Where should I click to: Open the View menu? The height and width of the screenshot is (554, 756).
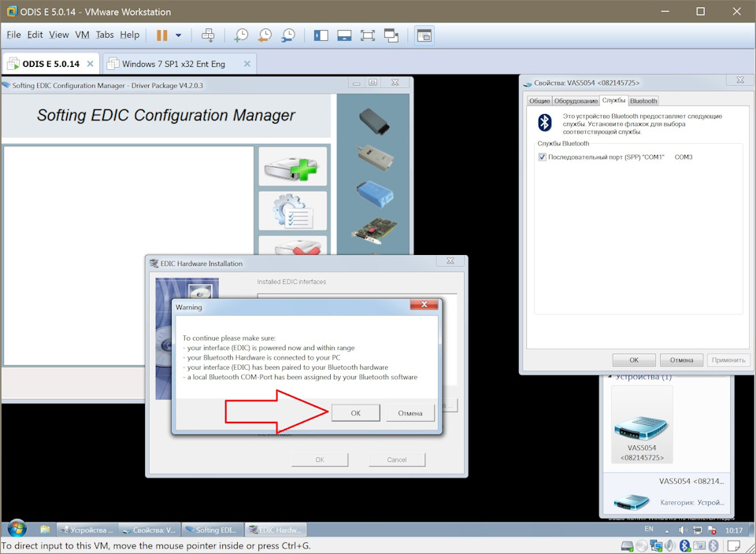tap(59, 35)
